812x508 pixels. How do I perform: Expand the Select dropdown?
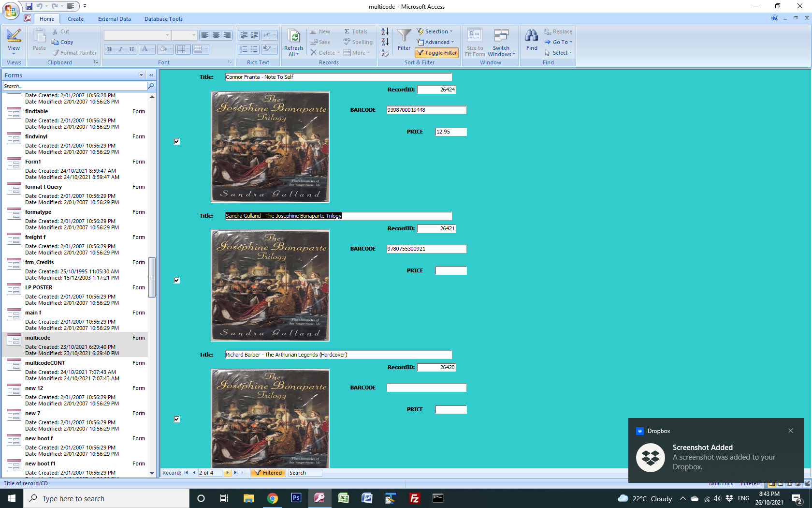pyautogui.click(x=558, y=53)
